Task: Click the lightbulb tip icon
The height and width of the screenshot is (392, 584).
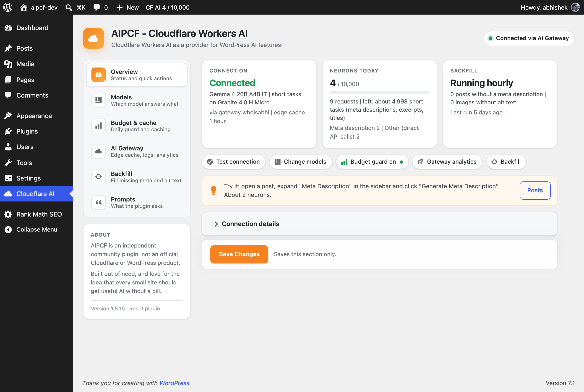Action: [x=214, y=191]
